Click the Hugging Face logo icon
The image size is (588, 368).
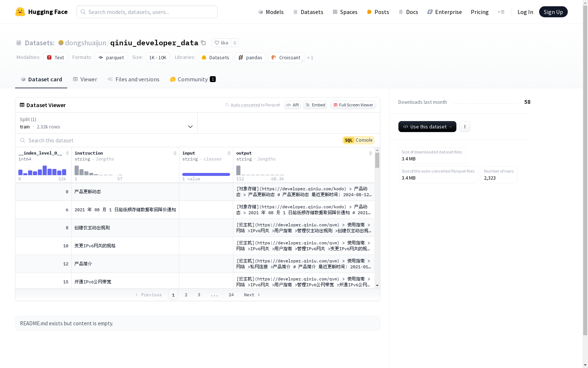(x=20, y=12)
